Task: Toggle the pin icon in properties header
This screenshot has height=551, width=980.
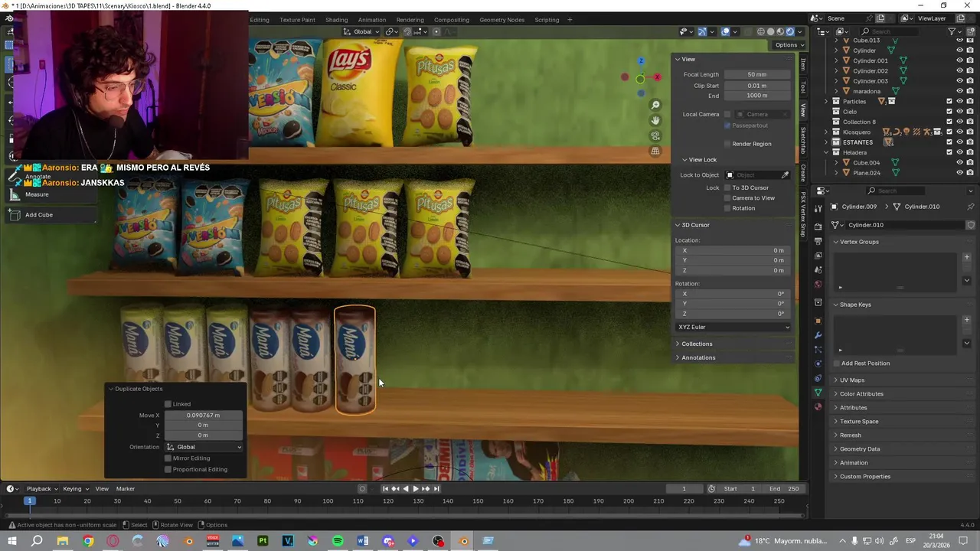Action: click(971, 207)
